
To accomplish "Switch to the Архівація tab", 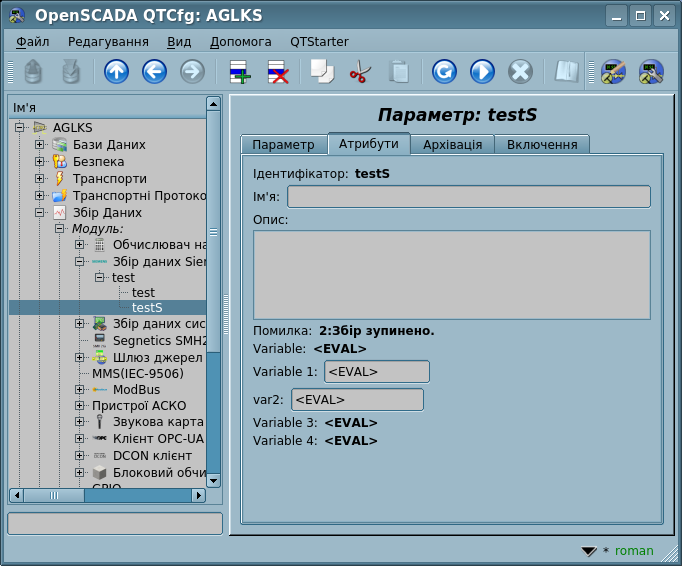I will pyautogui.click(x=452, y=144).
